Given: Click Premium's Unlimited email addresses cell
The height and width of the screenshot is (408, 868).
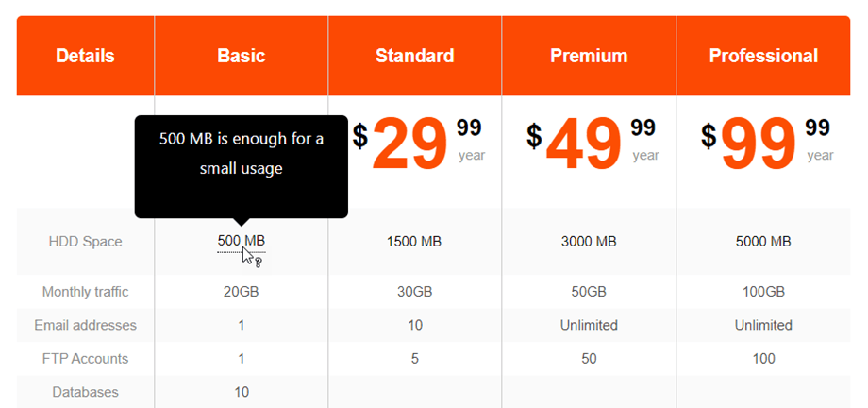Looking at the screenshot, I should 589,325.
